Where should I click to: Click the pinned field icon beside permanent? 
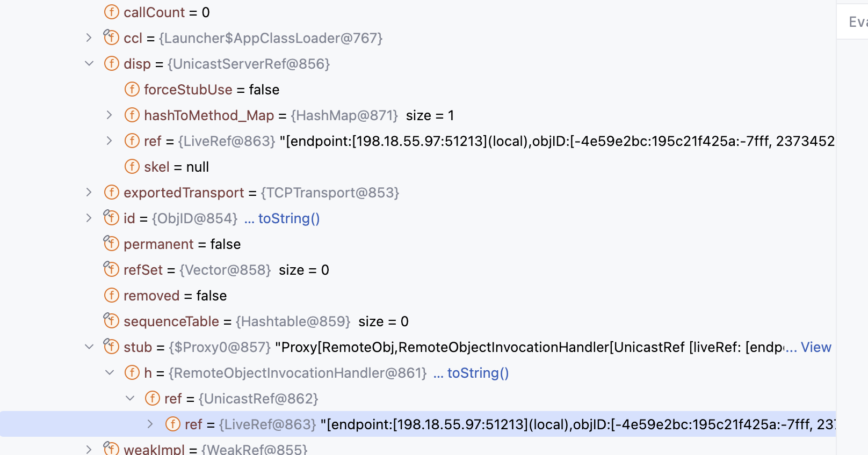click(111, 244)
